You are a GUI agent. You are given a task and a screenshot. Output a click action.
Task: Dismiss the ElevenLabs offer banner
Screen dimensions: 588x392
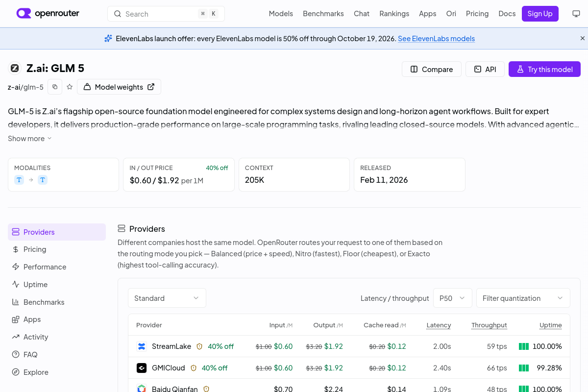[583, 38]
